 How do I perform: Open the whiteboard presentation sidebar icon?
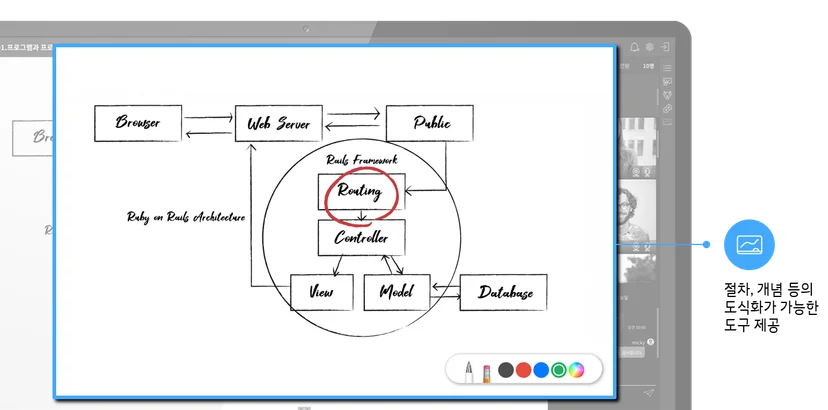[x=667, y=82]
